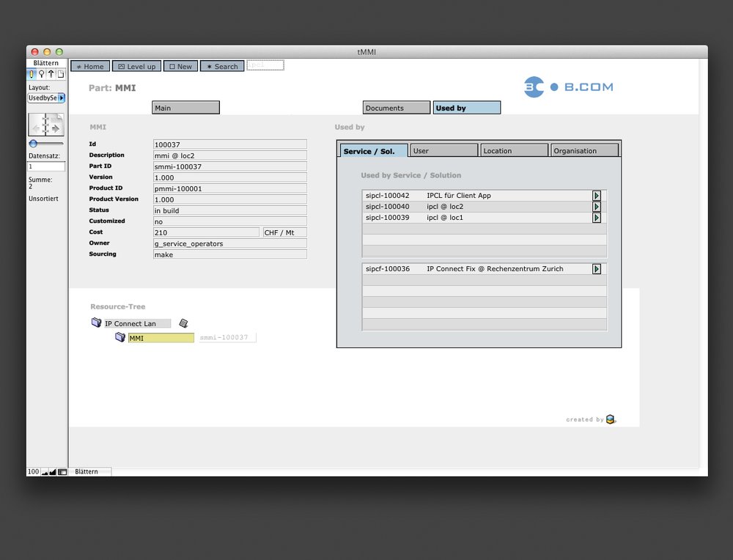This screenshot has height=560, width=733.
Task: Click the Search button
Action: pyautogui.click(x=223, y=67)
